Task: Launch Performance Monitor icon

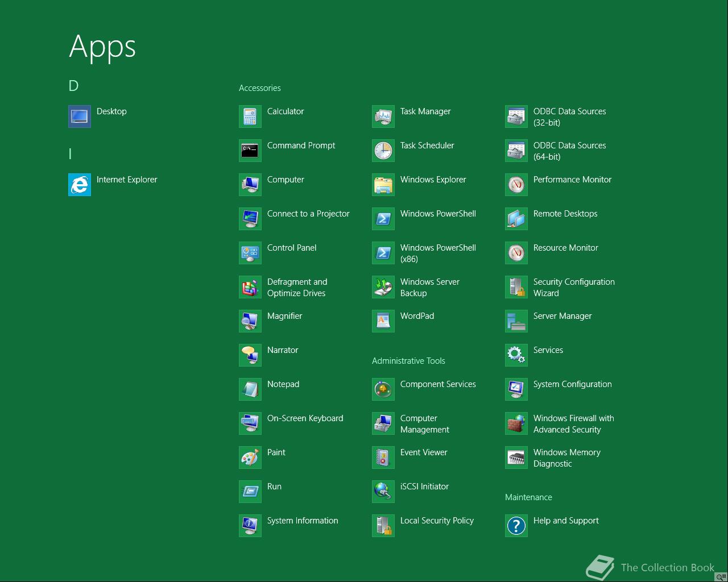Action: [x=516, y=185]
